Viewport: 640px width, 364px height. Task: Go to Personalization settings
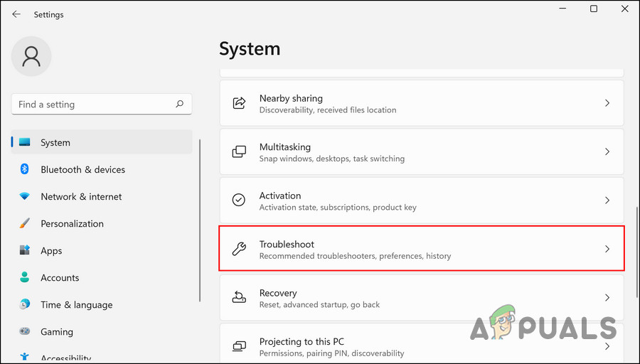pos(102,223)
